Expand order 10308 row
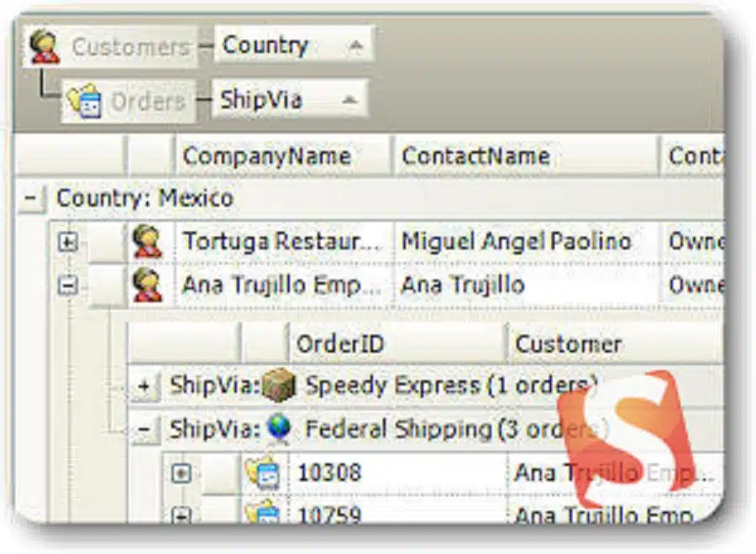 point(181,473)
